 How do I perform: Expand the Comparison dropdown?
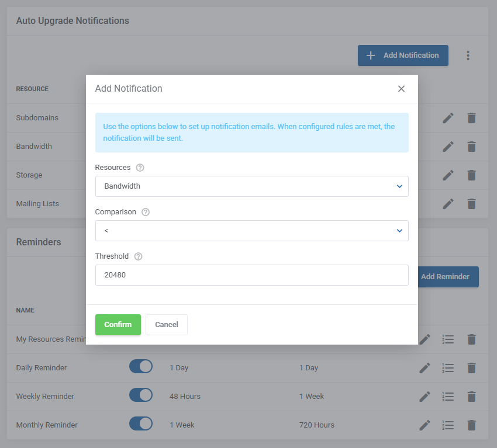tap(251, 231)
